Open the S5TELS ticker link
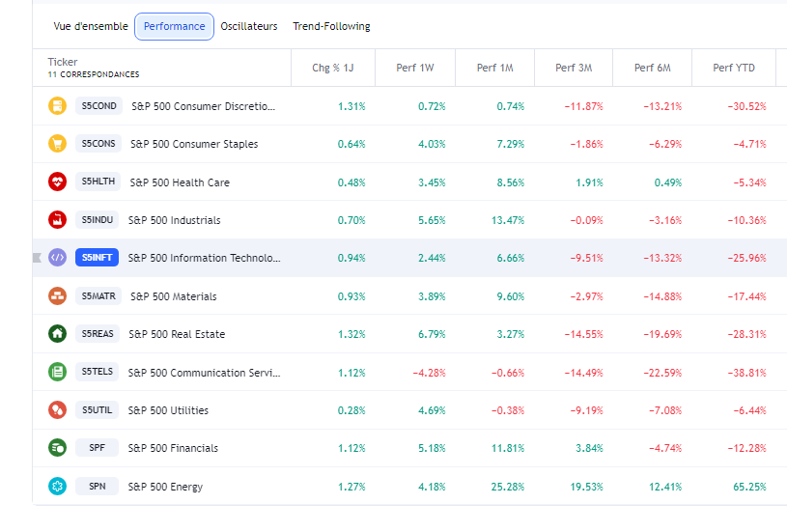The image size is (787, 532). point(98,372)
